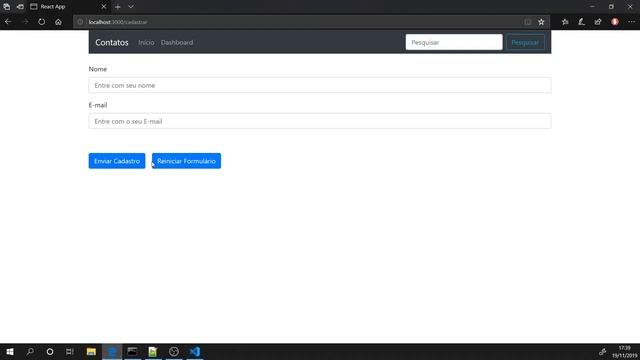Close the React App tab
Image resolution: width=640 pixels, height=360 pixels.
click(104, 7)
